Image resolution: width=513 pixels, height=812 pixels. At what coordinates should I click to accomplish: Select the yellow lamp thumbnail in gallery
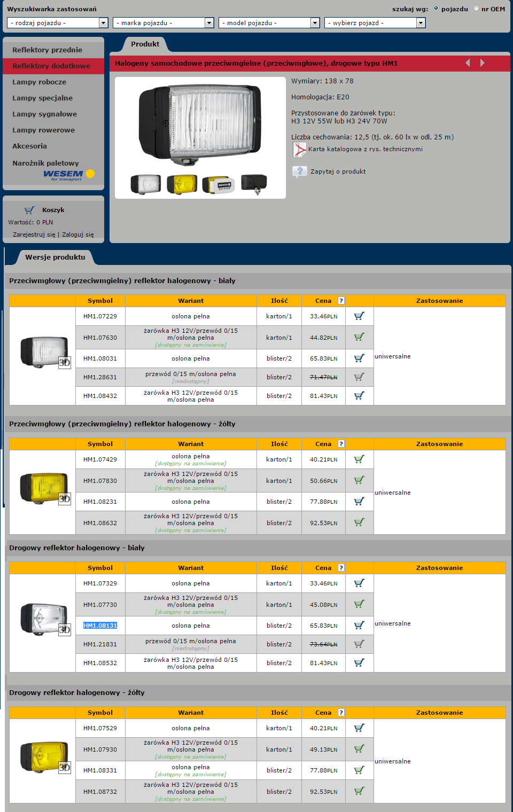pos(182,184)
